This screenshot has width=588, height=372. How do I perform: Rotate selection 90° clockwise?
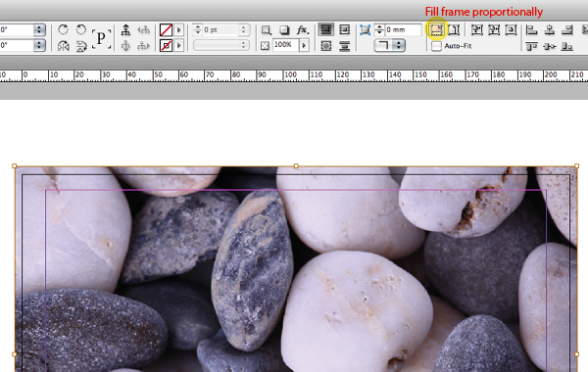(x=64, y=29)
